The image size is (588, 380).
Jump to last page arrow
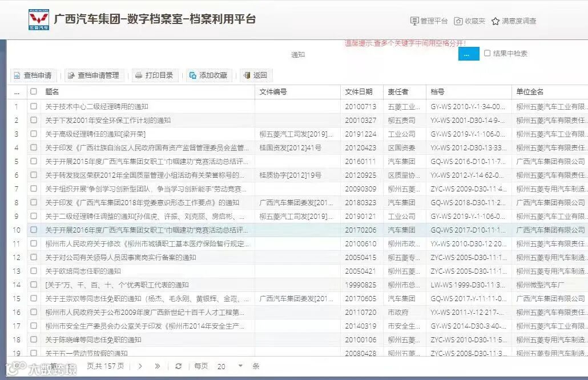[x=157, y=366]
